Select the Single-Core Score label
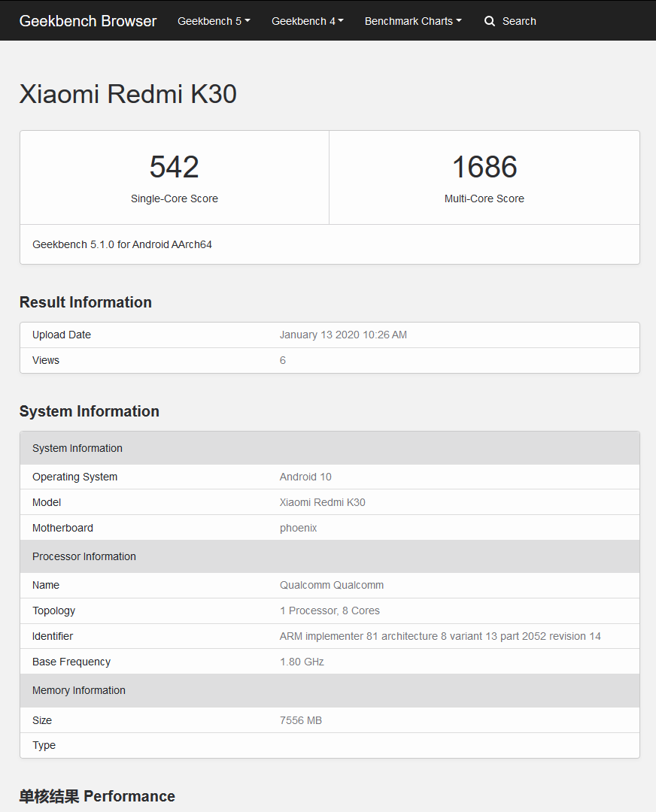The image size is (656, 812). [174, 198]
